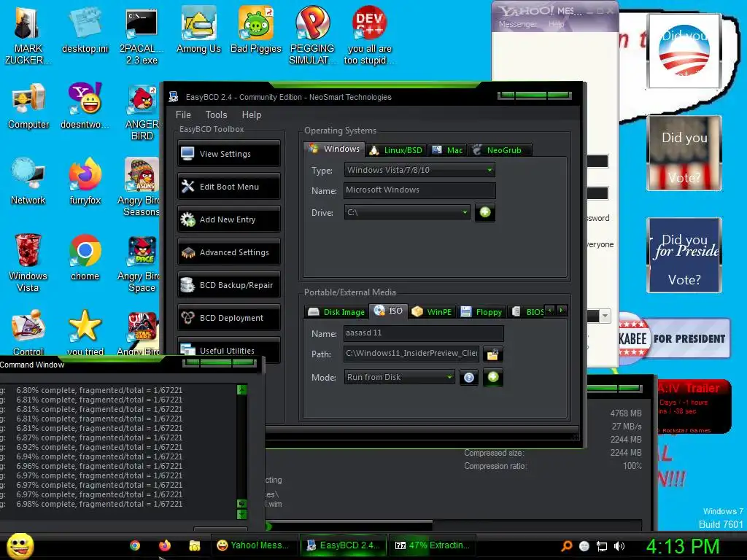The width and height of the screenshot is (747, 560).
Task: Click green add entry button beside Mode
Action: tap(493, 377)
